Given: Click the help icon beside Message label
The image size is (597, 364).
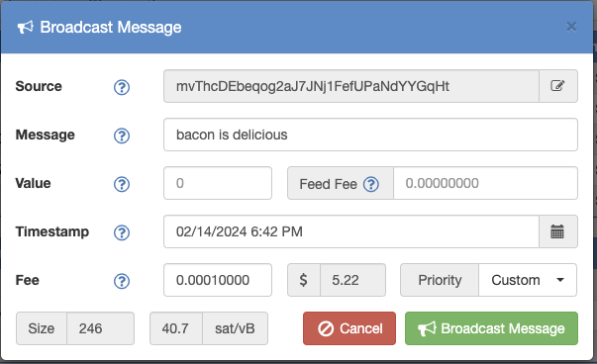Looking at the screenshot, I should [x=122, y=136].
